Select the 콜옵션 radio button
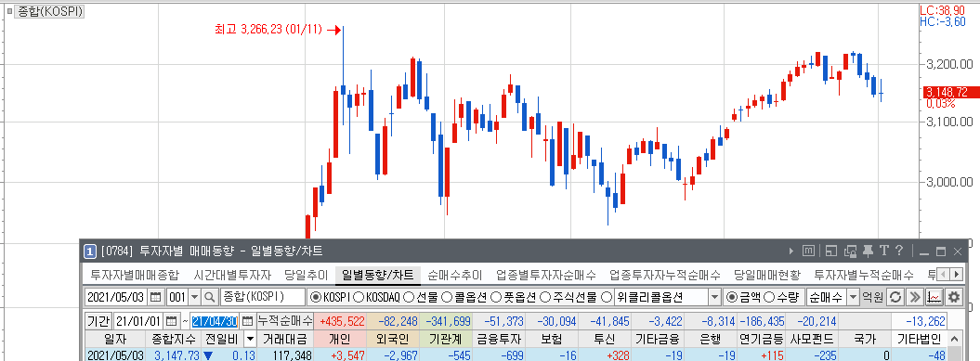This screenshot has width=980, height=361. coord(446,297)
